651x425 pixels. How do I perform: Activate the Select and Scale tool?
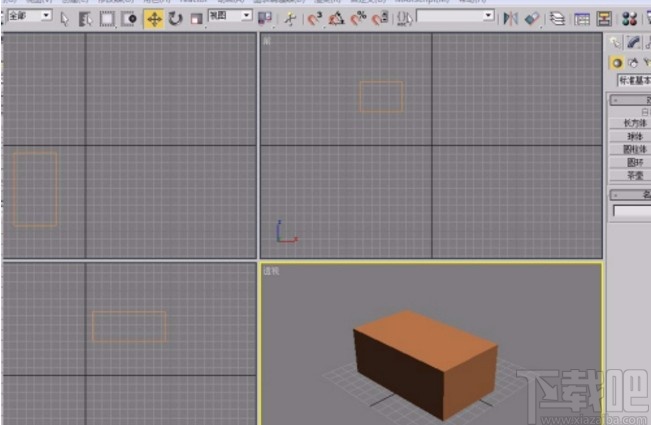(196, 19)
